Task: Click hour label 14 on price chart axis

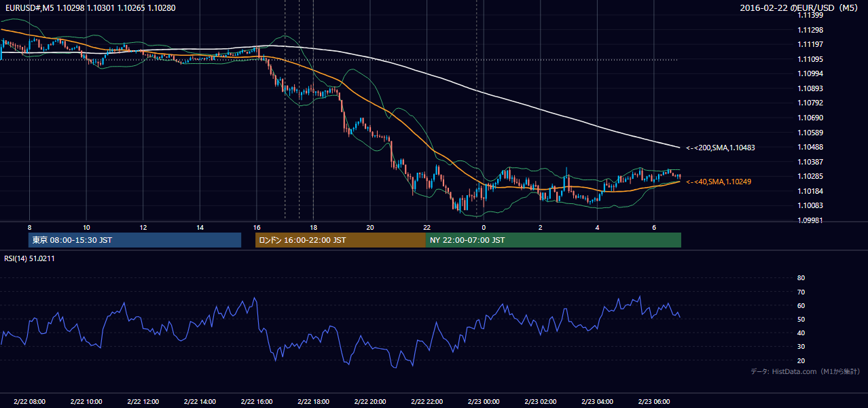Action: [x=200, y=227]
